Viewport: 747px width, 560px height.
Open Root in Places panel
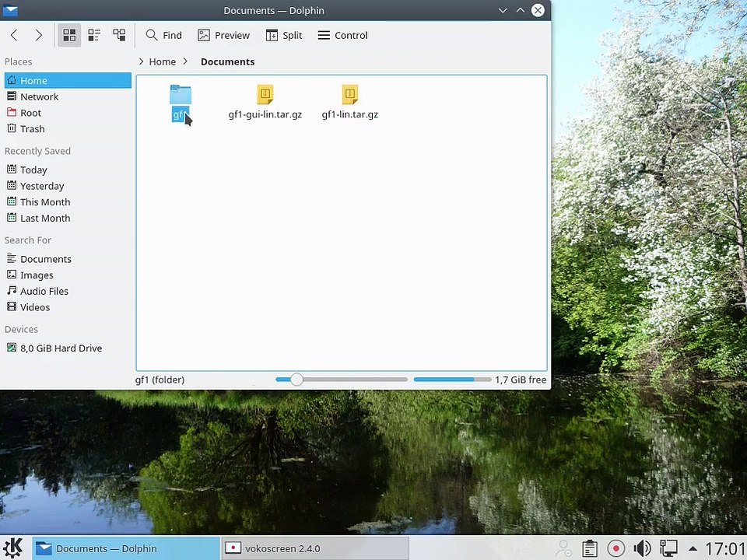[x=68, y=113]
